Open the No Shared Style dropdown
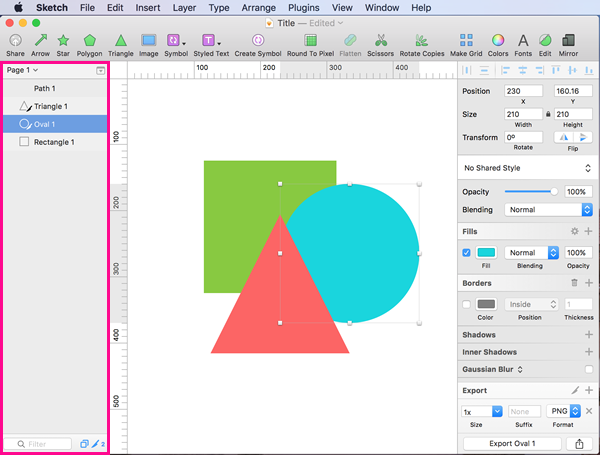The width and height of the screenshot is (600, 455). [527, 168]
